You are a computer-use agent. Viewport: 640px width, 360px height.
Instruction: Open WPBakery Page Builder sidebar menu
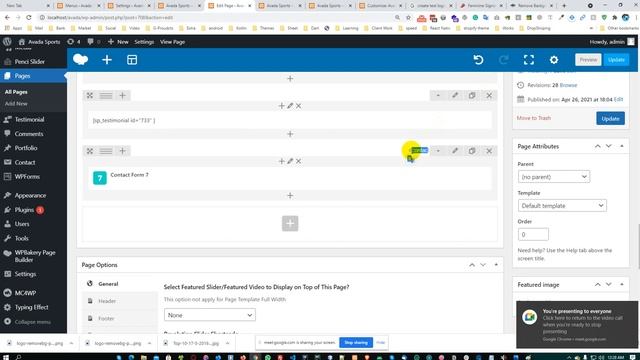33,256
